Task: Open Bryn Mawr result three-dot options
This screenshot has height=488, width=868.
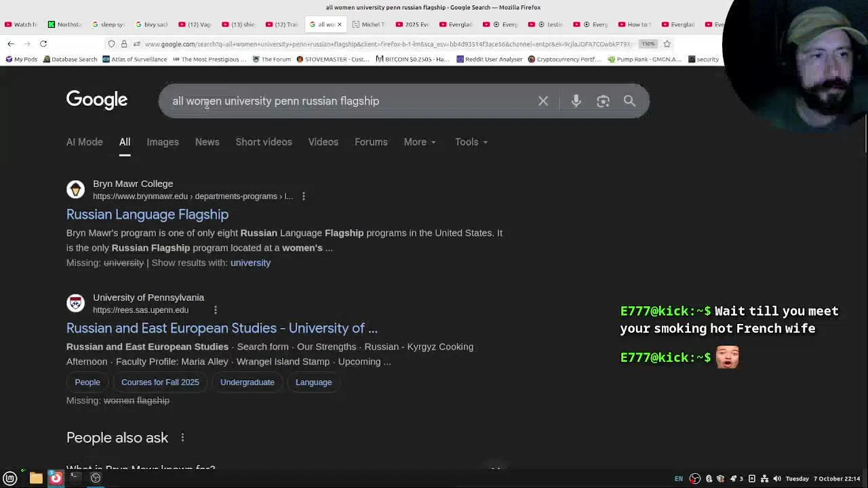Action: pyautogui.click(x=303, y=197)
